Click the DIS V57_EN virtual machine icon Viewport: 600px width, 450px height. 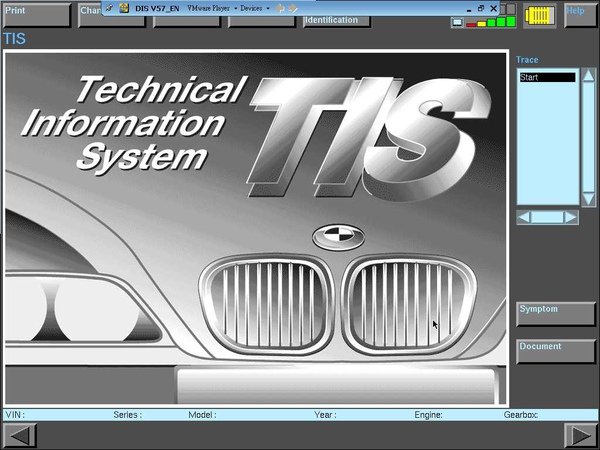(124, 8)
